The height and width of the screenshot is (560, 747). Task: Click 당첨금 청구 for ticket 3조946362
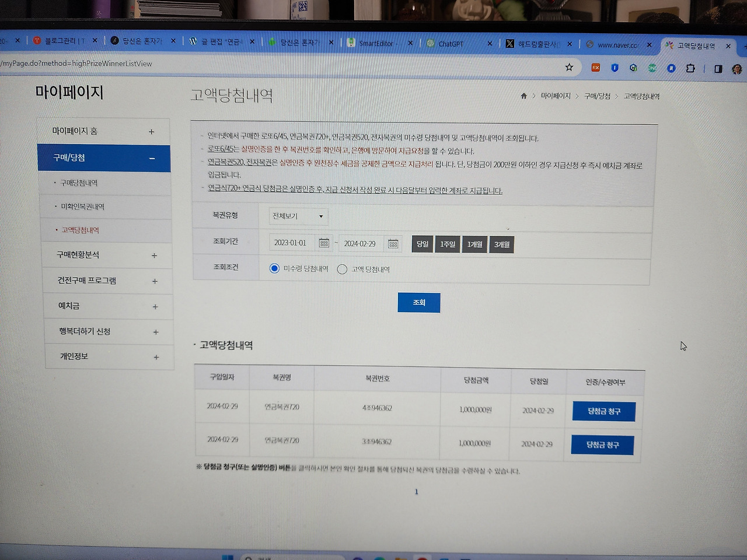pyautogui.click(x=602, y=444)
